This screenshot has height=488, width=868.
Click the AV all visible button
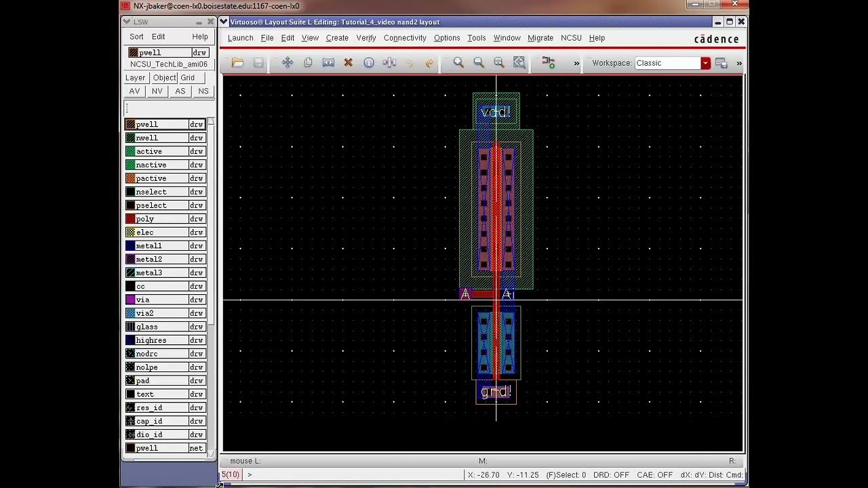pyautogui.click(x=134, y=91)
